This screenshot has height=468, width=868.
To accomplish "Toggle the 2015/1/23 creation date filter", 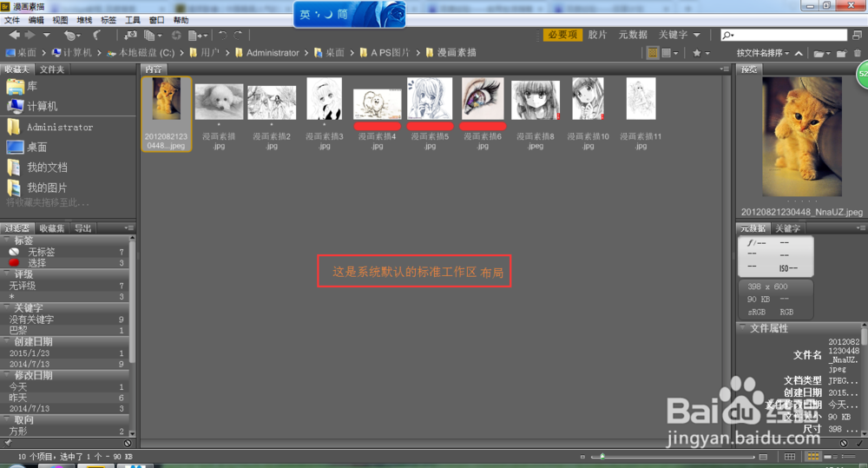I will tap(66, 353).
